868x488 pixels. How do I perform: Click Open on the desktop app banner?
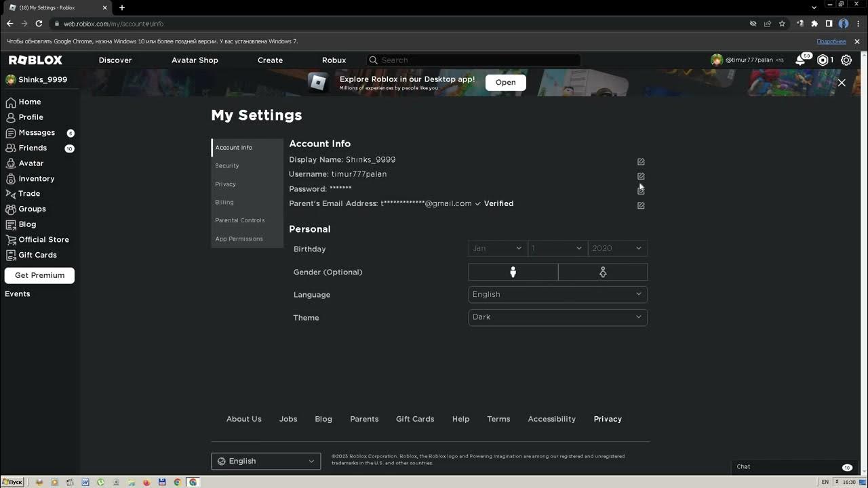coord(505,83)
